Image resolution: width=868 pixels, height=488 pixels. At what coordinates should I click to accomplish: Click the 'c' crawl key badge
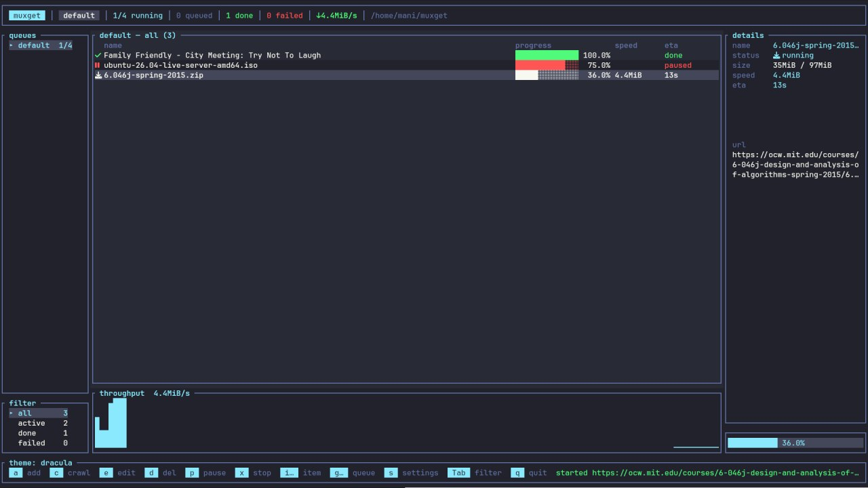[x=56, y=473]
